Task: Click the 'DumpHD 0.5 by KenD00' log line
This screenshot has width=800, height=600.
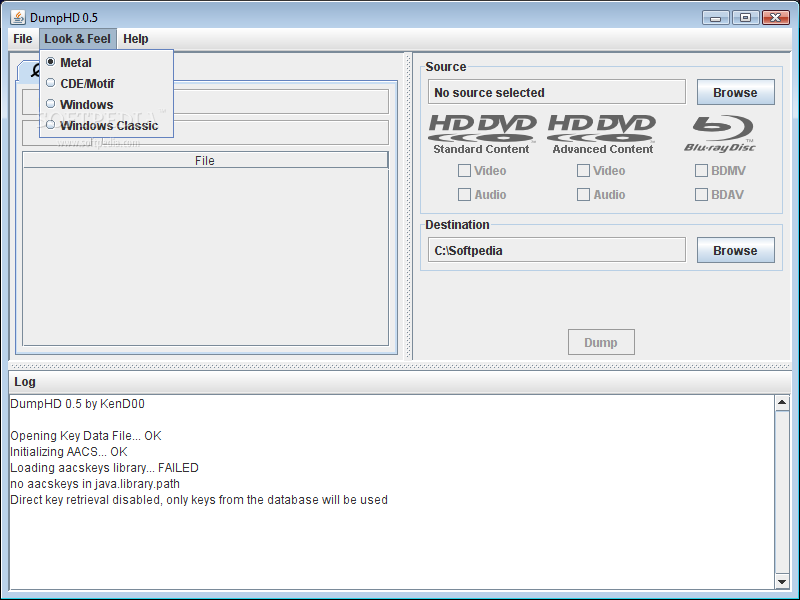Action: (x=78, y=404)
